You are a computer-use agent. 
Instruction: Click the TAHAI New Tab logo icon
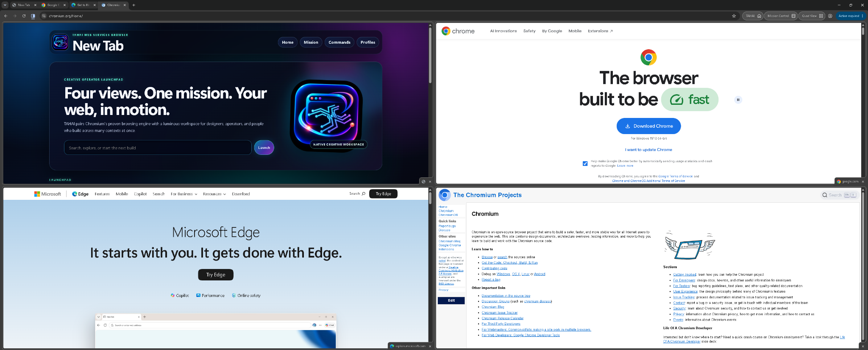[x=61, y=42]
